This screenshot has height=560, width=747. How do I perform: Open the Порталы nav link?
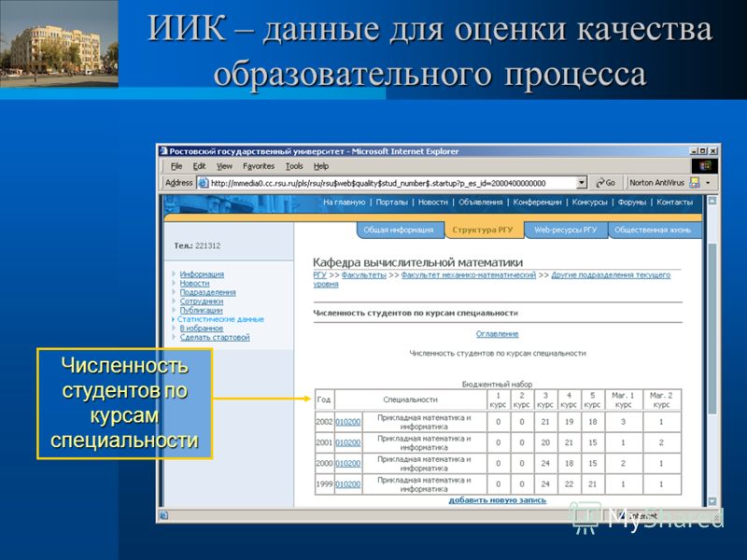(391, 203)
